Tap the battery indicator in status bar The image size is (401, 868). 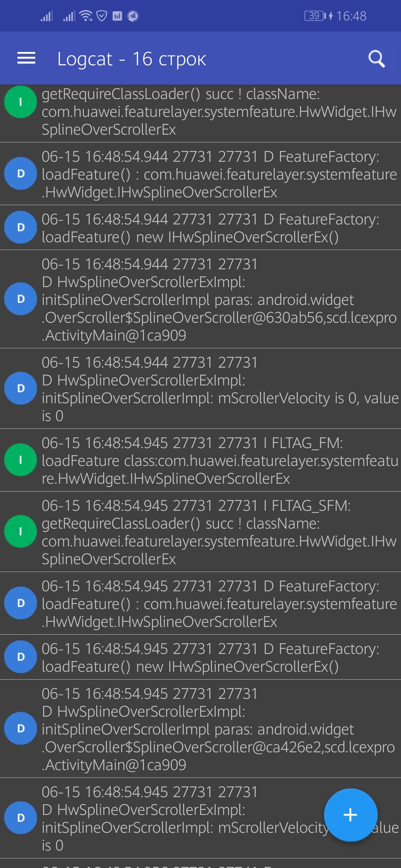click(x=314, y=16)
